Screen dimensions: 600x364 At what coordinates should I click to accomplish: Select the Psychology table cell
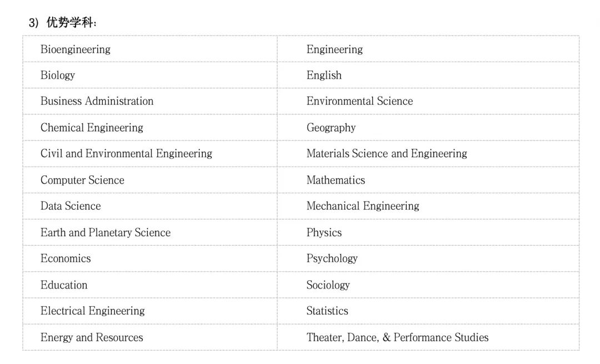click(x=332, y=259)
